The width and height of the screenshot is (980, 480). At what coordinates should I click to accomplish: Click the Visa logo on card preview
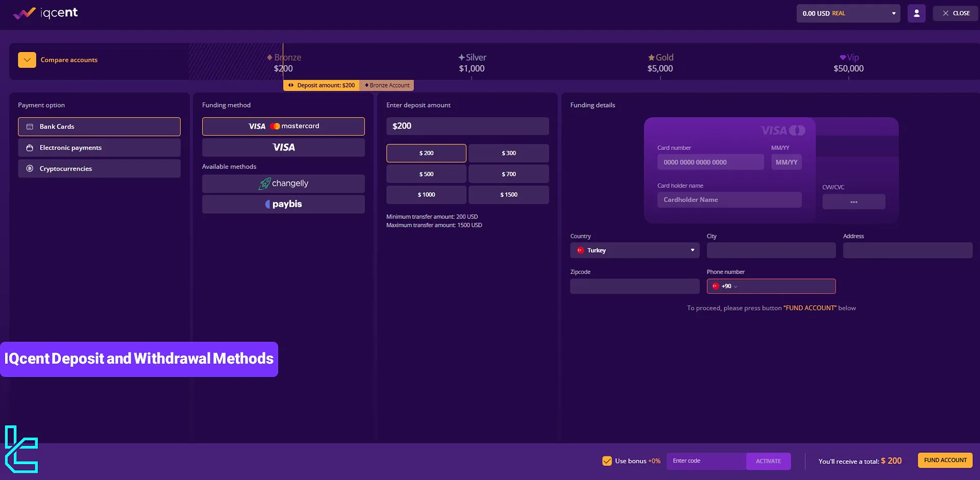coord(774,131)
